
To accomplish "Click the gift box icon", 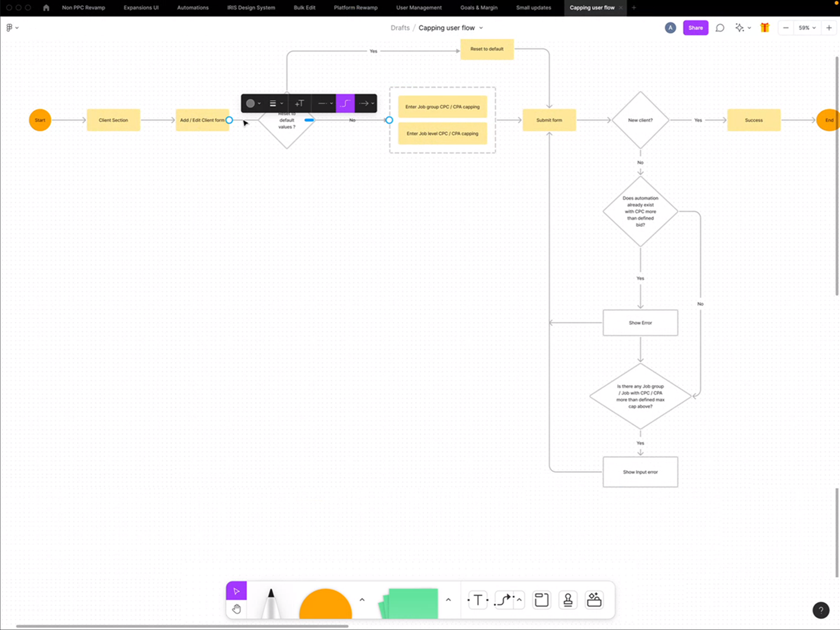I will click(x=764, y=28).
